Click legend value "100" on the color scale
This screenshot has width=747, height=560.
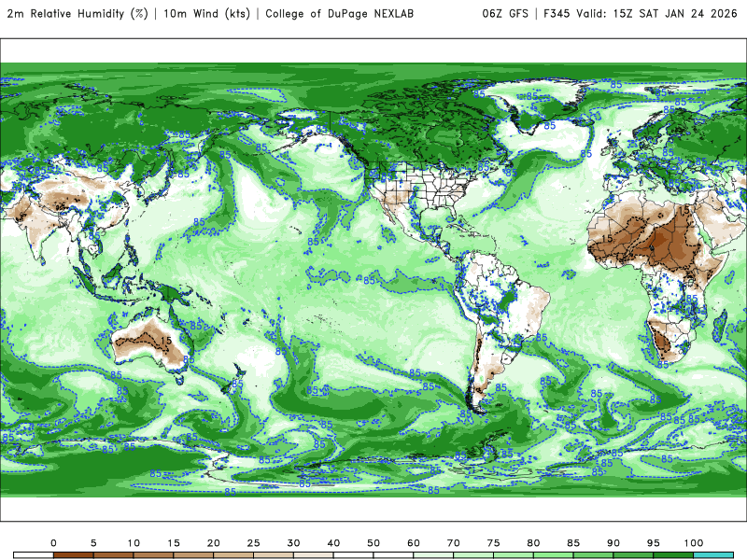click(x=694, y=543)
